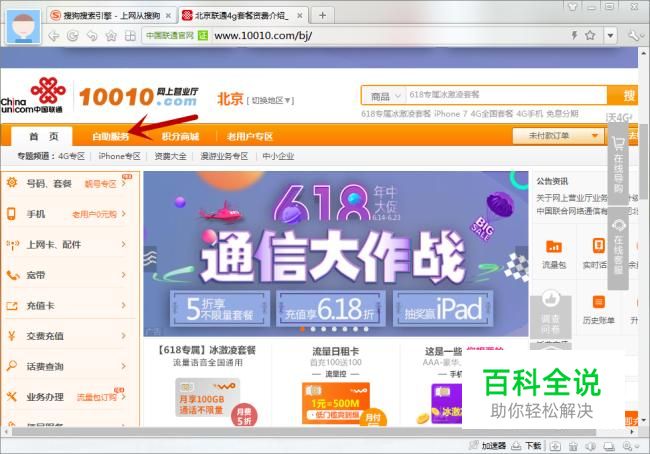Select the first banner carousel dot
This screenshot has height=454, width=650.
(x=302, y=329)
